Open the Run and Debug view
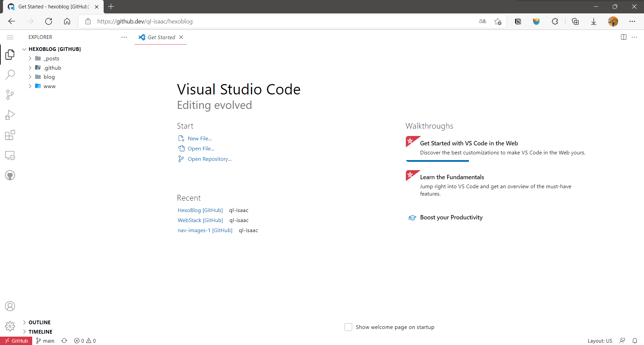Viewport: 644px width, 345px height. 10,115
